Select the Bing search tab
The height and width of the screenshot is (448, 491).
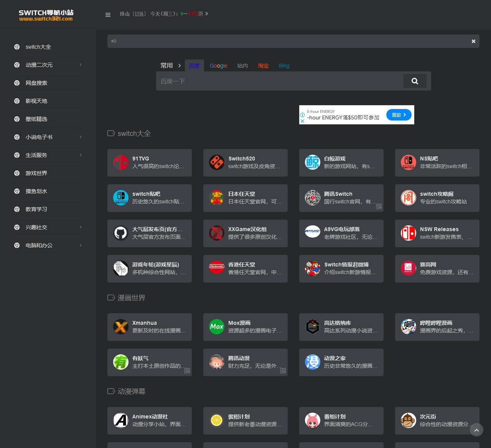point(284,66)
